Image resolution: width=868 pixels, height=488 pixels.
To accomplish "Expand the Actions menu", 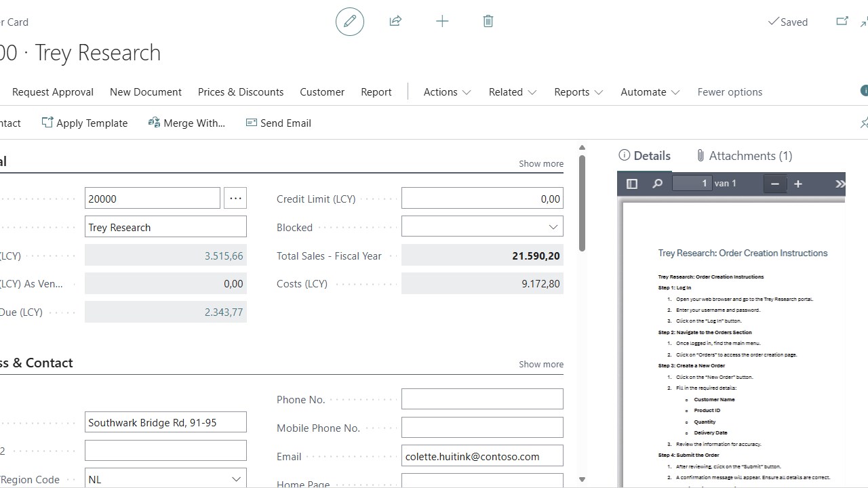I will tap(448, 92).
